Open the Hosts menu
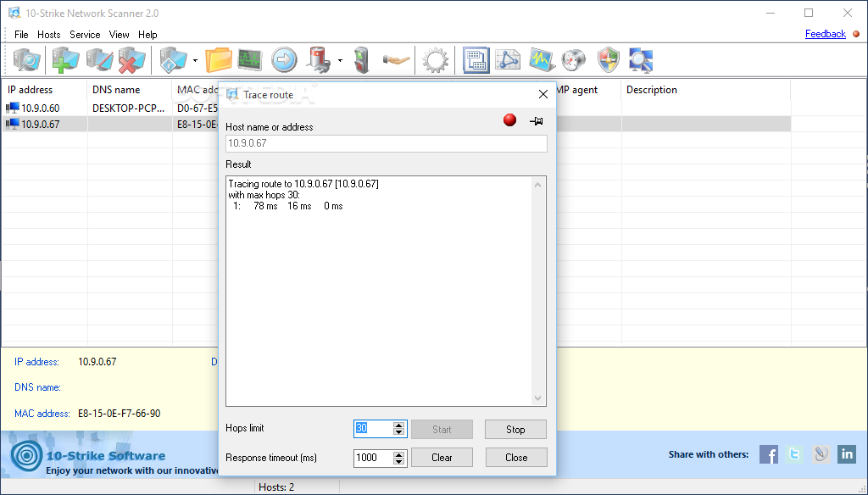The image size is (868, 495). point(48,35)
